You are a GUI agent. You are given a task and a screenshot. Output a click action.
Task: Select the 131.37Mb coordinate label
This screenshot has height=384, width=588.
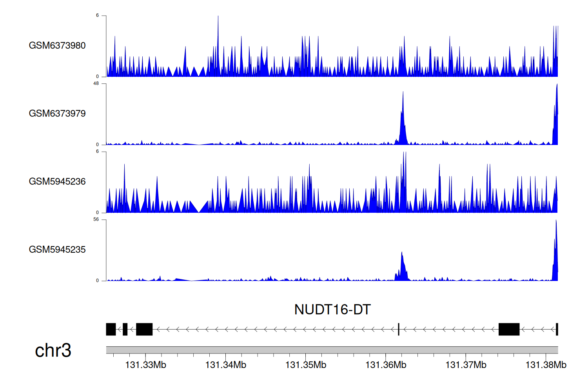coord(466,365)
